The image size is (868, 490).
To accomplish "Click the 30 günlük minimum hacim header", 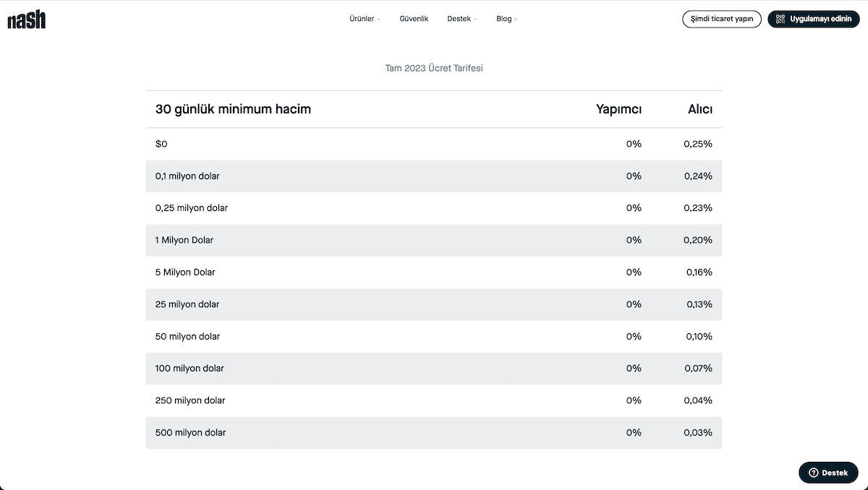I will pyautogui.click(x=233, y=109).
